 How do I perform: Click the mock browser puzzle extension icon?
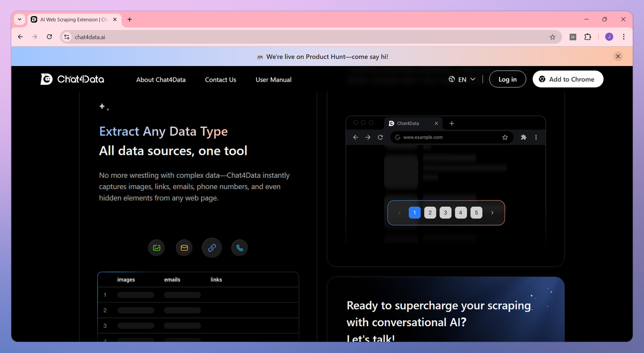coord(523,138)
